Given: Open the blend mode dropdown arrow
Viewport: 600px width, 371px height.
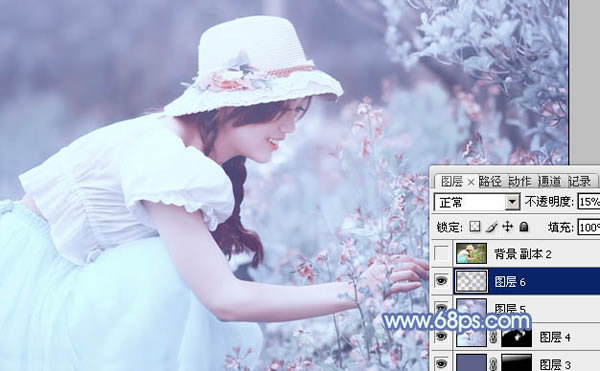Looking at the screenshot, I should (512, 202).
